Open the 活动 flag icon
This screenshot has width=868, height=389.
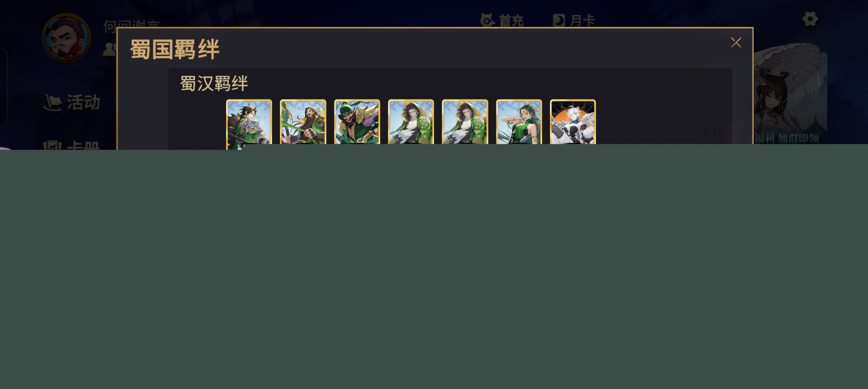[x=53, y=103]
